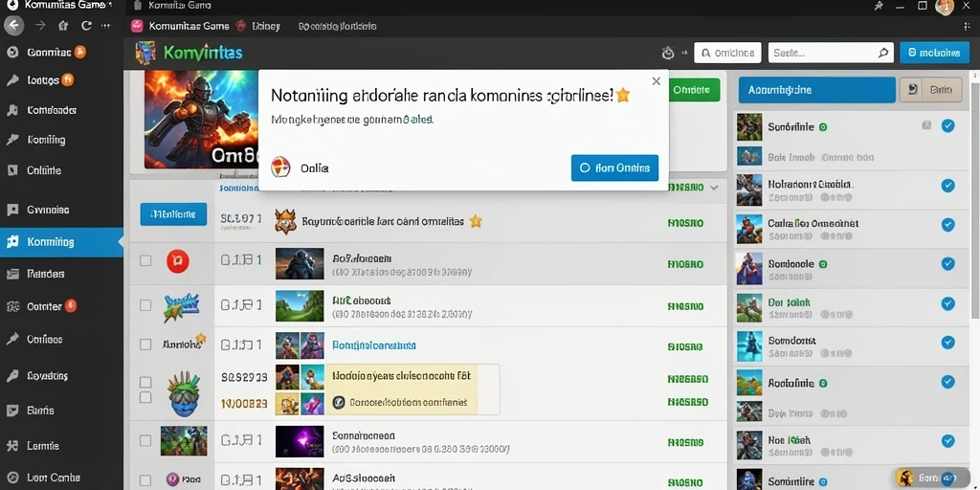Screen dimensions: 980x490
Task: Tick the checkbox beside red circle row
Action: (145, 260)
